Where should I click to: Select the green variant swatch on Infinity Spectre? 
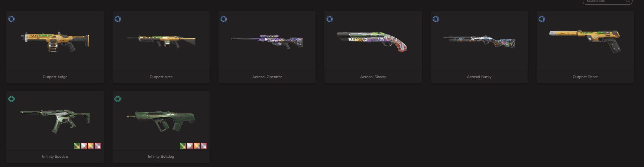[77, 146]
